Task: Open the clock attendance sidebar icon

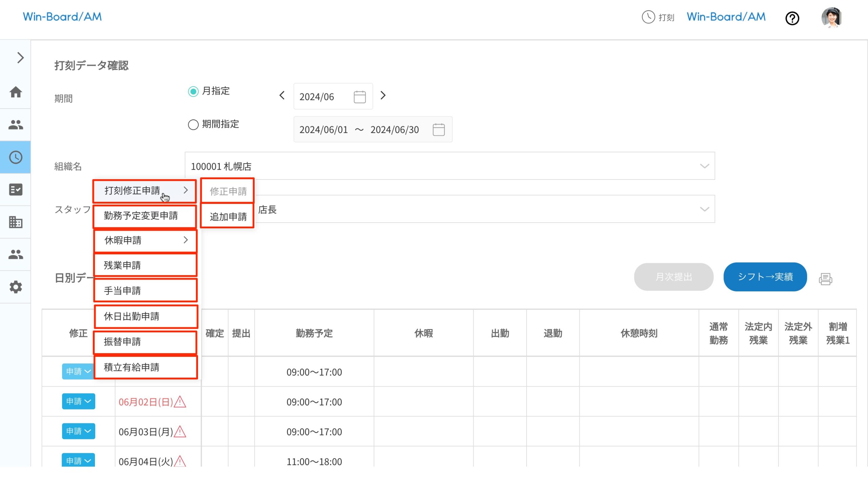Action: tap(16, 157)
